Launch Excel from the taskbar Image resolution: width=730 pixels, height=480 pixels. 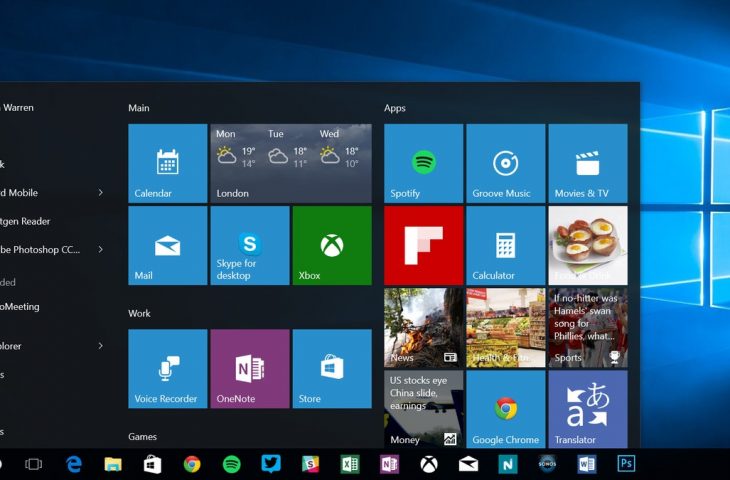[x=350, y=464]
